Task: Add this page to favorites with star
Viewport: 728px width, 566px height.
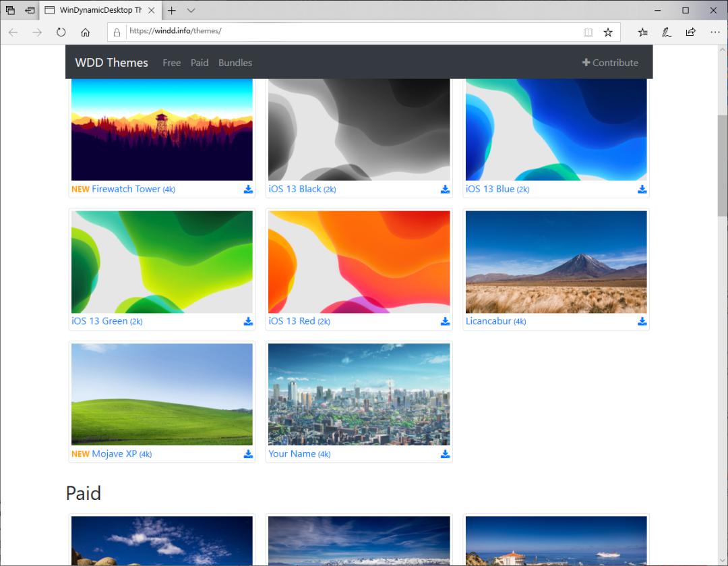Action: point(608,32)
